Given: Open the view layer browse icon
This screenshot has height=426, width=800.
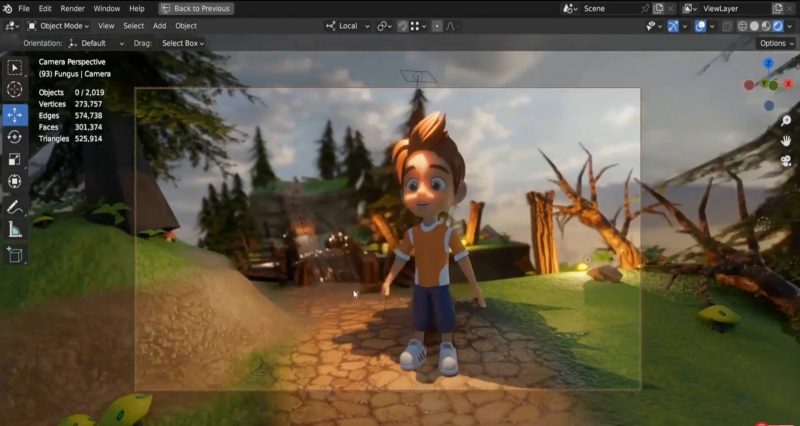Looking at the screenshot, I should click(689, 9).
